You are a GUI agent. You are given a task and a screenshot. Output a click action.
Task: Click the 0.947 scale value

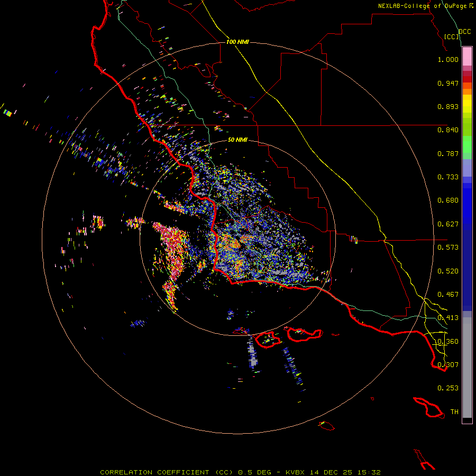[x=448, y=83]
